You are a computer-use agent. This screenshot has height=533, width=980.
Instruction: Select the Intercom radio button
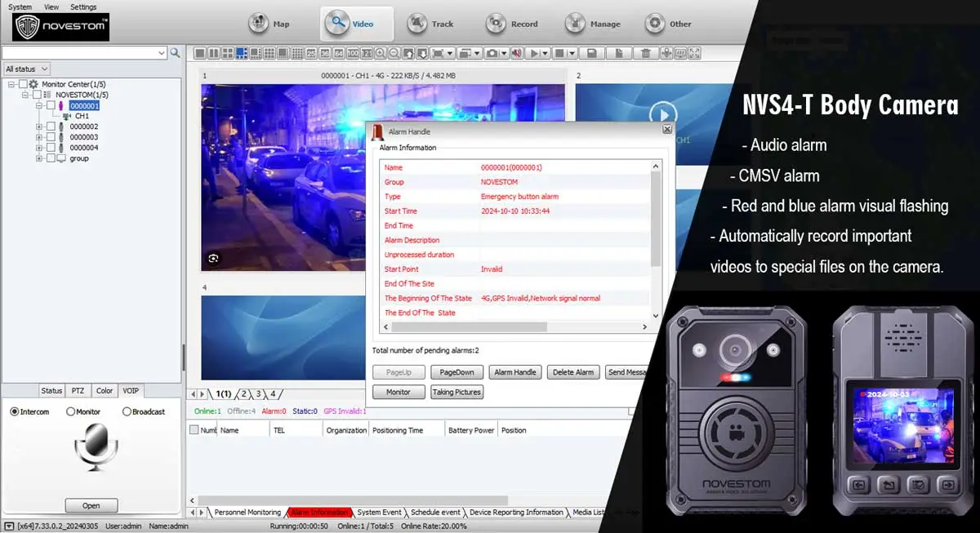(14, 411)
